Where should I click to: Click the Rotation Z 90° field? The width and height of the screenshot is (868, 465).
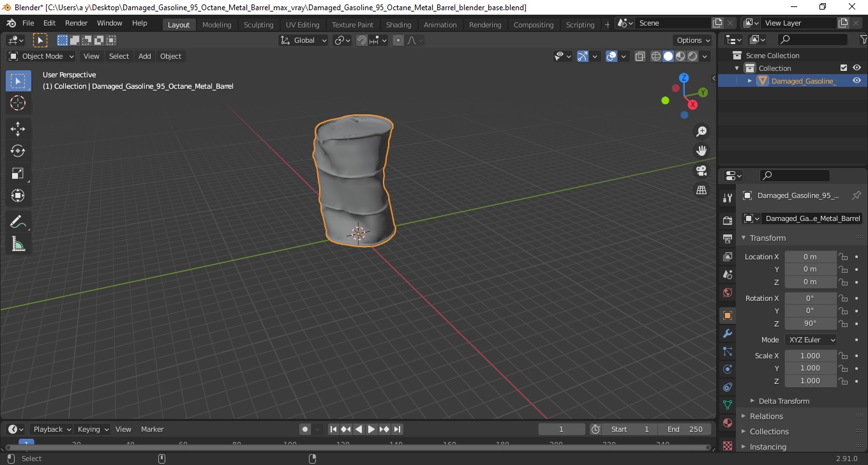click(x=811, y=323)
